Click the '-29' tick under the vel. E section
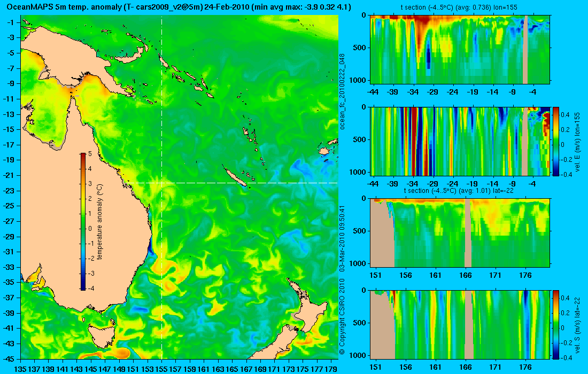588x374 pixels. (433, 184)
